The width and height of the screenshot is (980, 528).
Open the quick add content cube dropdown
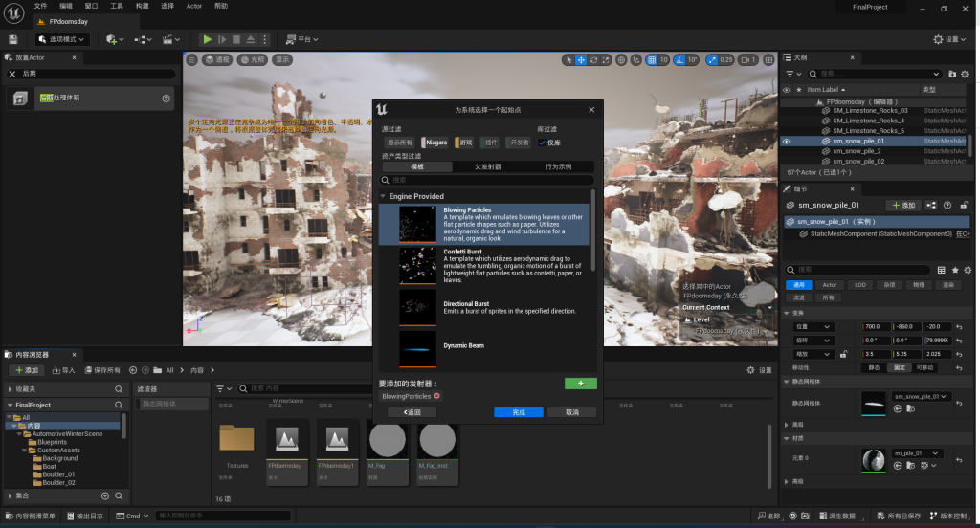(115, 39)
